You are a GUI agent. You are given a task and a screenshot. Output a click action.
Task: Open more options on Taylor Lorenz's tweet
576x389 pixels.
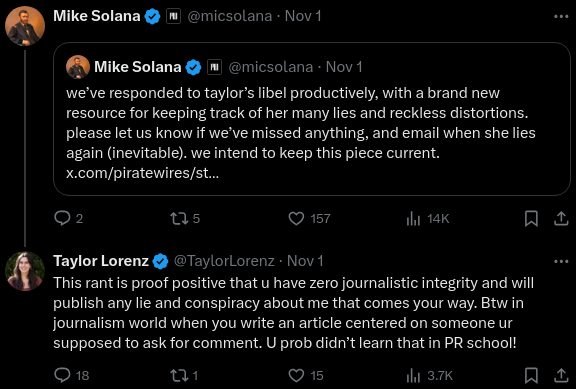[561, 262]
